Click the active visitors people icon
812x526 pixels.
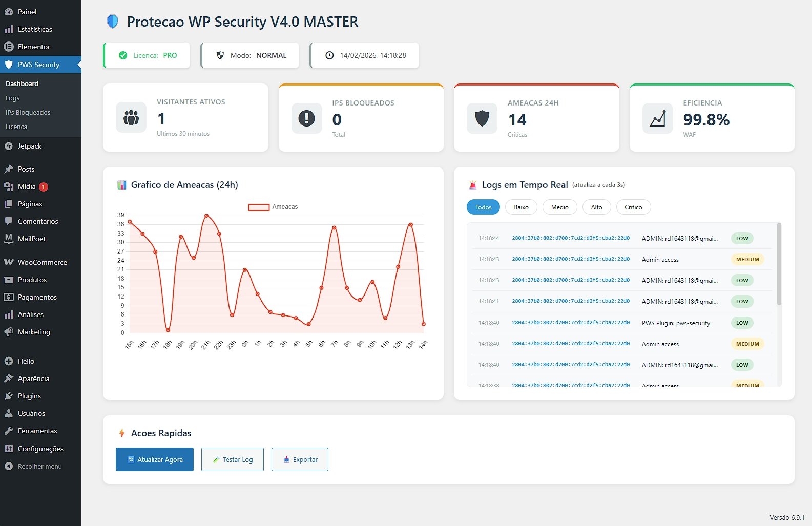point(131,117)
